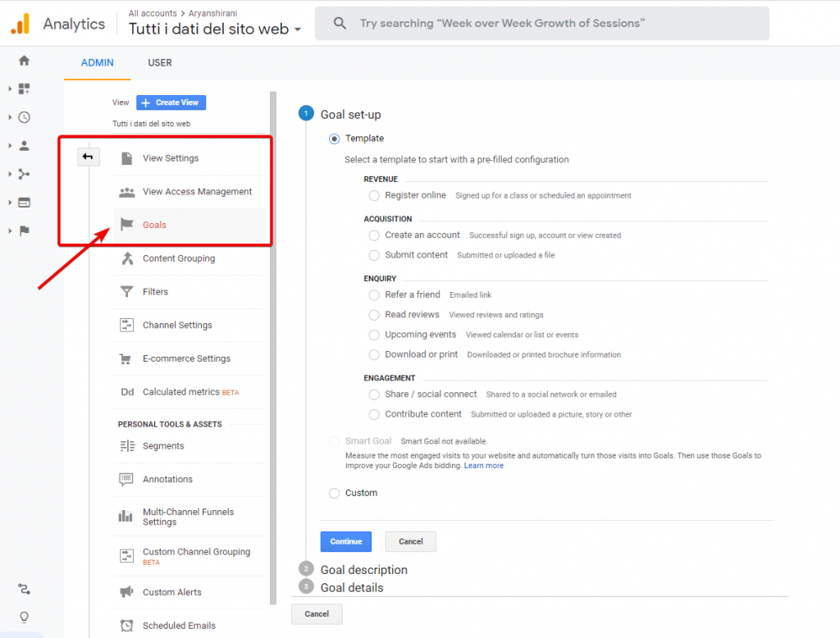Select the Custom radio button
Viewport: 840px width, 638px height.
click(x=334, y=493)
